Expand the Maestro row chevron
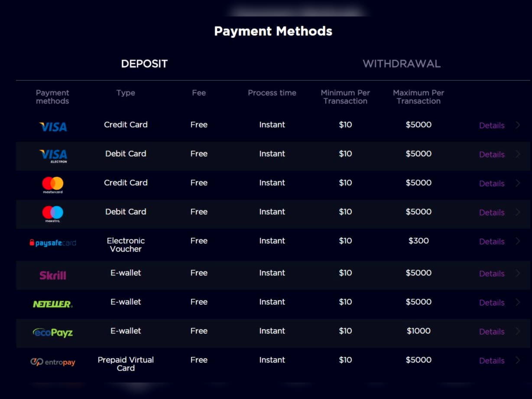 (x=518, y=212)
